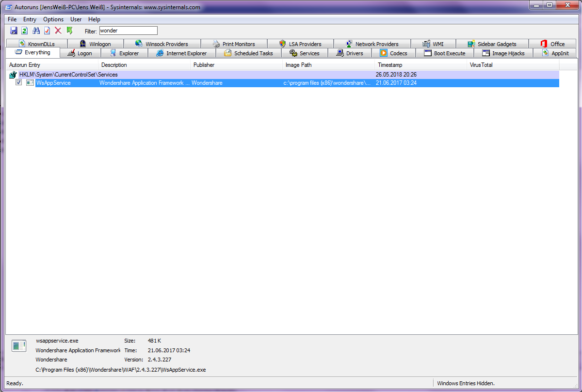Click the Windows Entries Hidden status text
The width and height of the screenshot is (582, 392).
[x=466, y=383]
